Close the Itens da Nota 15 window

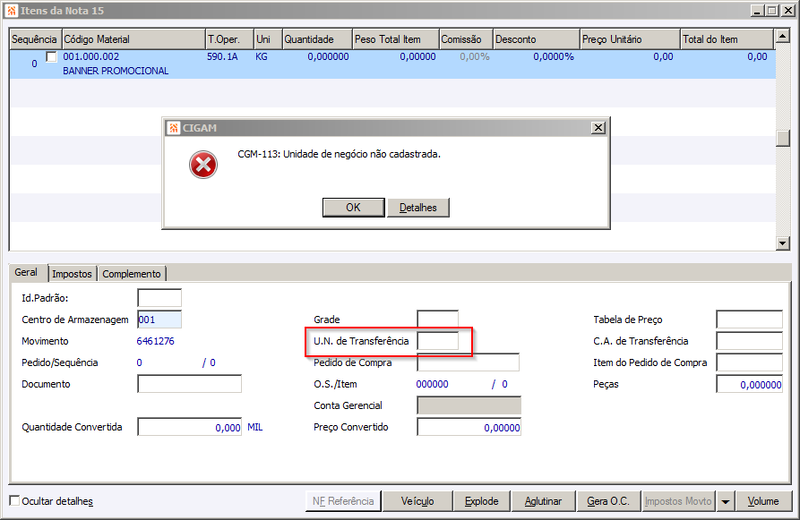(788, 10)
